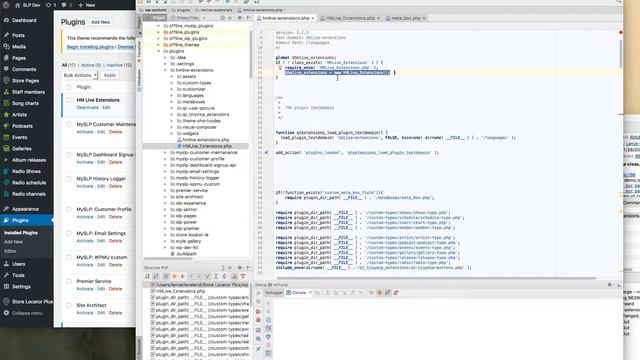Check the MySLP Dashboard Signup checkbox

coord(69,155)
